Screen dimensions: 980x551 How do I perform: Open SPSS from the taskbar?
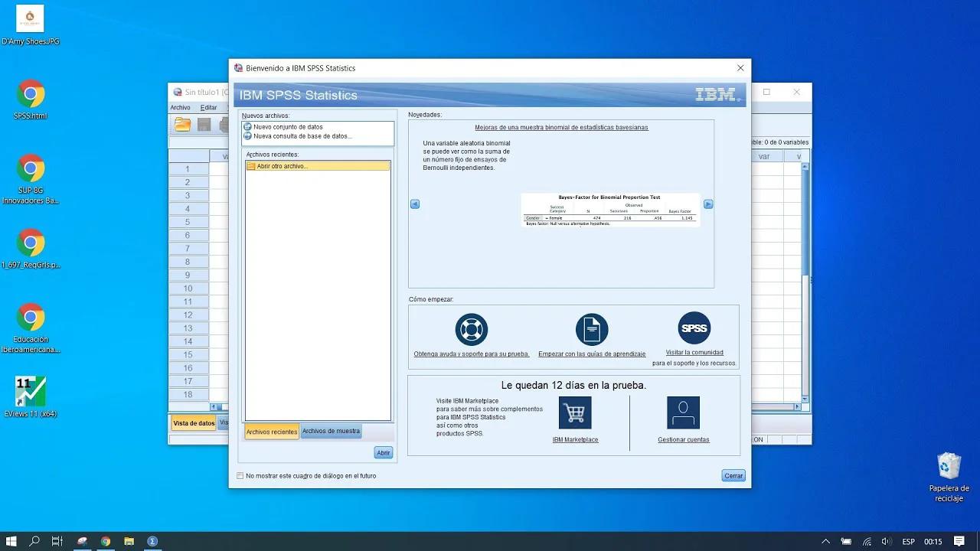click(152, 541)
